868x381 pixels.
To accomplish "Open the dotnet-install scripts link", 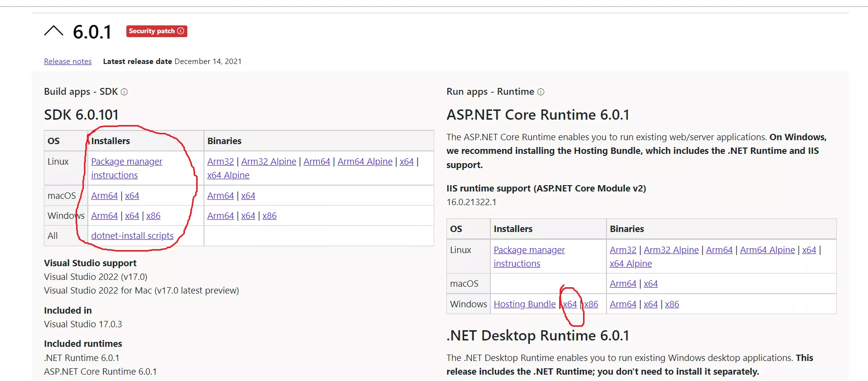I will pyautogui.click(x=132, y=235).
